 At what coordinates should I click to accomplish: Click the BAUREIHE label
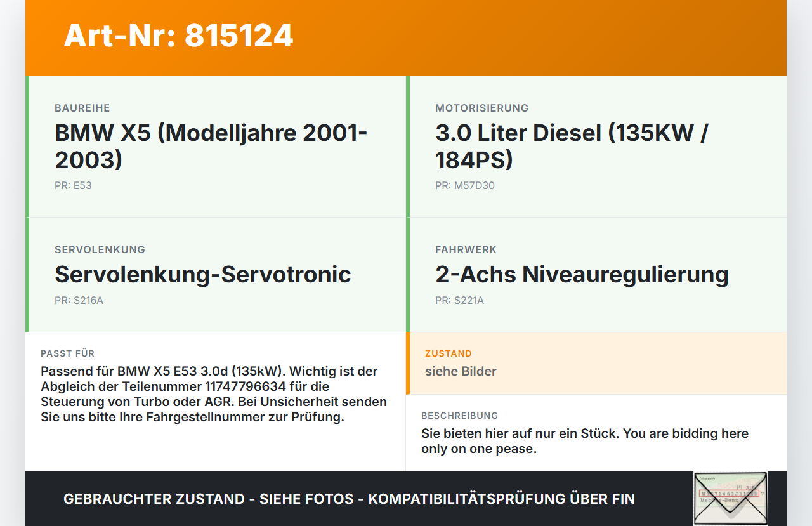pyautogui.click(x=82, y=108)
